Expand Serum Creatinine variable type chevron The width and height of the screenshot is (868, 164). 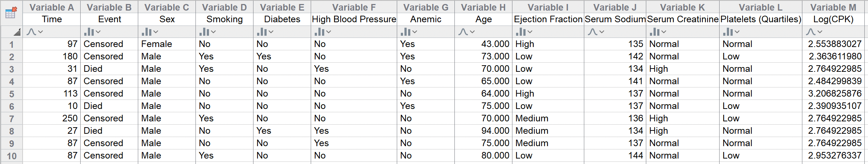click(x=664, y=32)
